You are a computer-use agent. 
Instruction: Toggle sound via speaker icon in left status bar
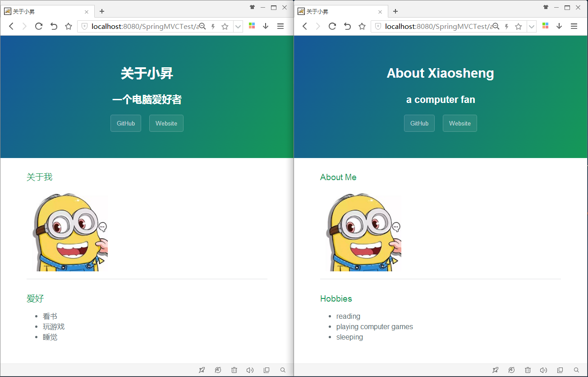(x=250, y=370)
